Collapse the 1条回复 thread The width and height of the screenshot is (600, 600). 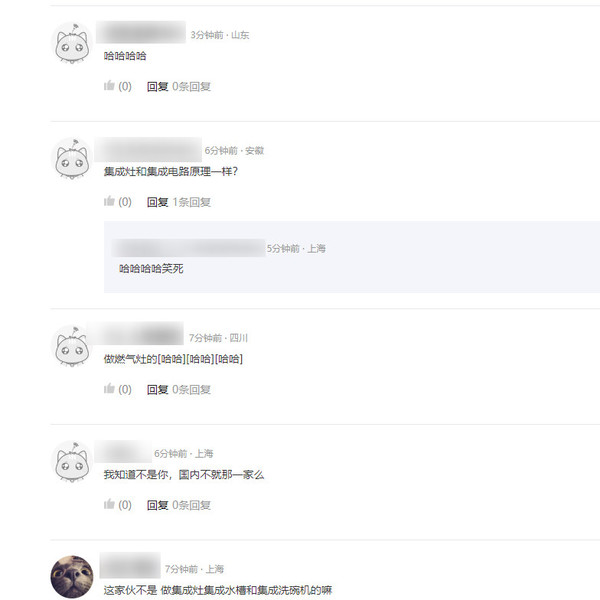point(191,202)
